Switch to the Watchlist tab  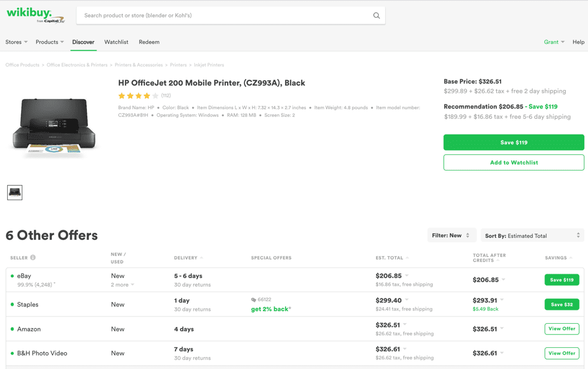(x=116, y=42)
